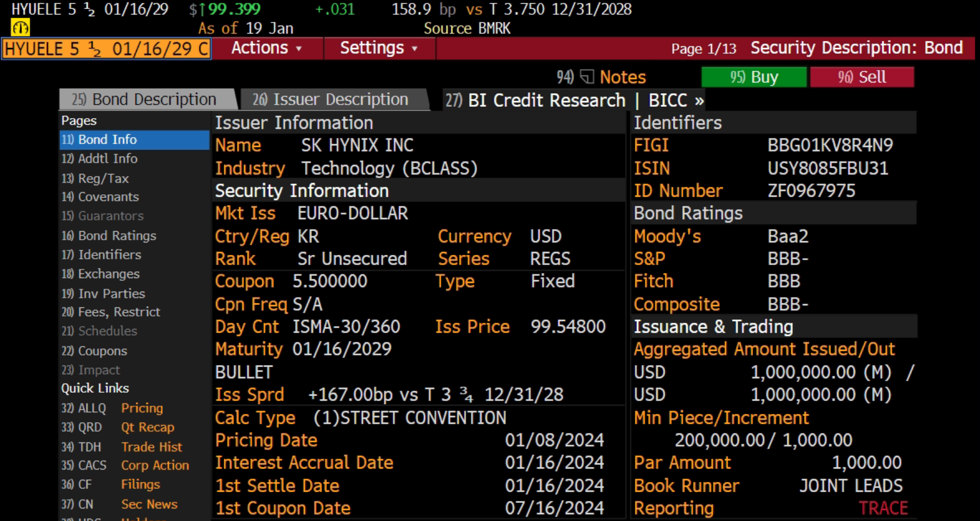Click the price 99.399 in header

(x=234, y=10)
